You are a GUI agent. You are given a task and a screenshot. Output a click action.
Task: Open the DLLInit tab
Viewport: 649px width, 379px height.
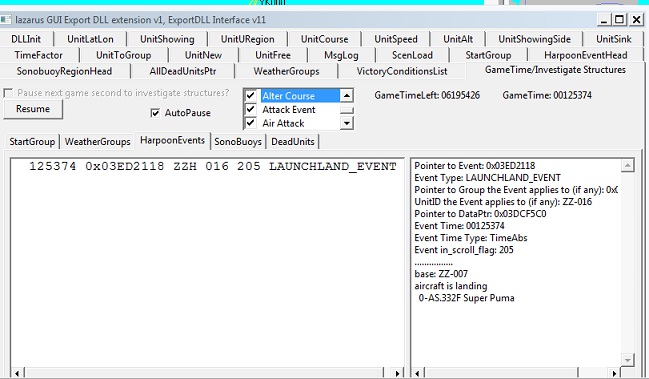[26, 39]
